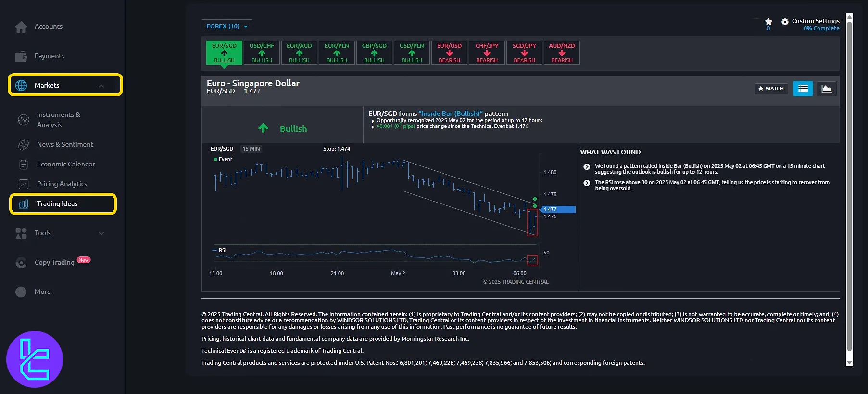868x394 pixels.
Task: Open the FOREX (10) dropdown
Action: pos(227,26)
